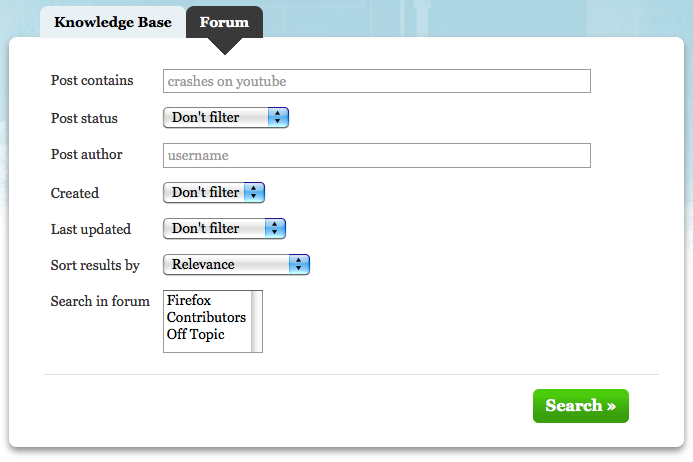Screen dimensions: 693x462
Task: Click the Created label
Action: 75,192
